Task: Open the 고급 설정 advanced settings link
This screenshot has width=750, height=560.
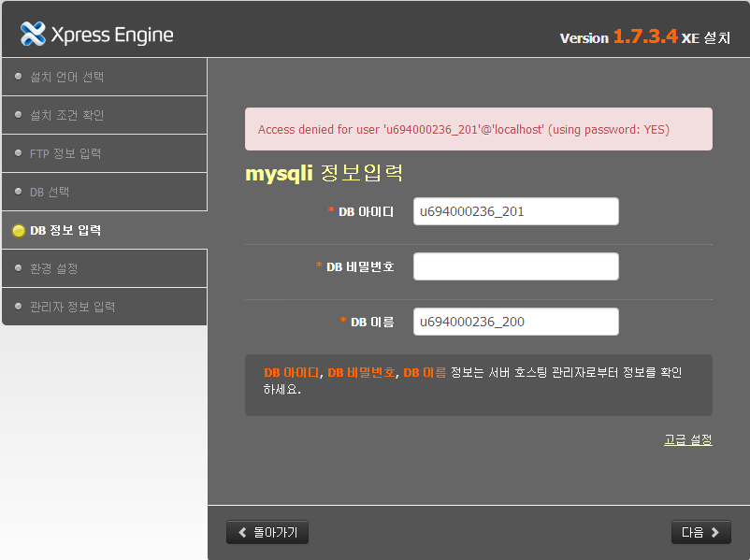Action: point(688,438)
